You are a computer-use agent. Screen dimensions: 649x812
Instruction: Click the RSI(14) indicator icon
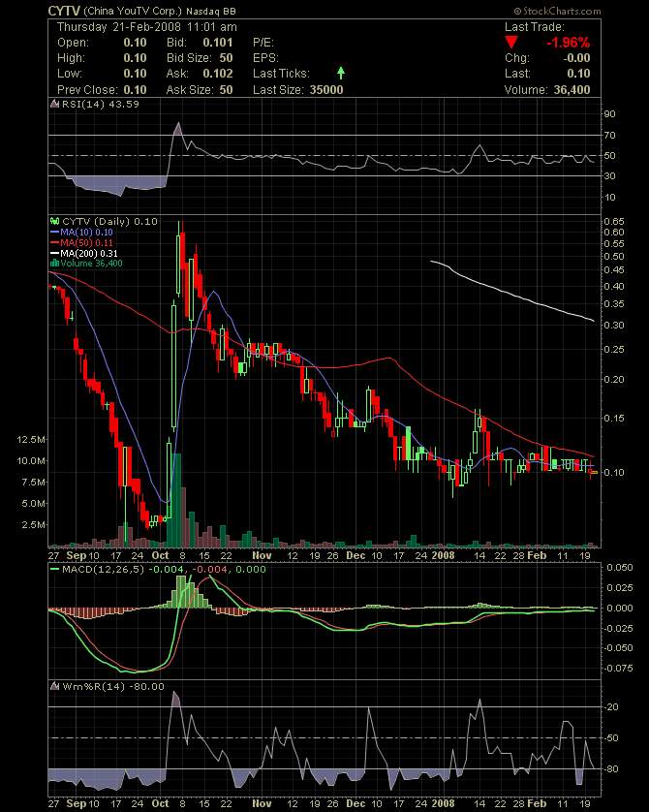click(54, 104)
